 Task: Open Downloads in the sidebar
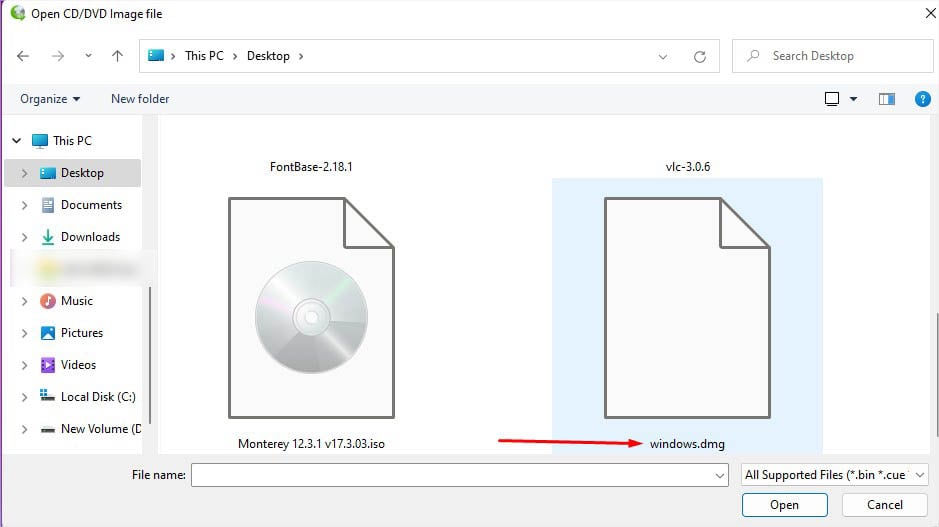click(90, 237)
